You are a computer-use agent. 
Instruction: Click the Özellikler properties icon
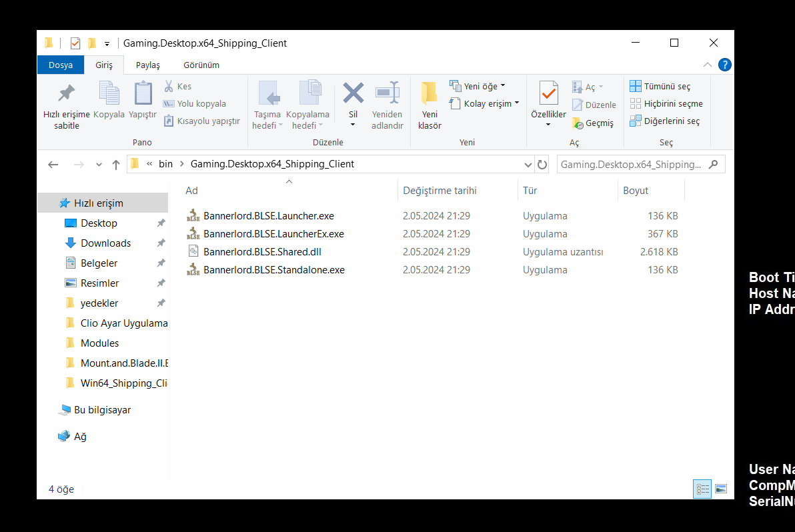pyautogui.click(x=549, y=93)
